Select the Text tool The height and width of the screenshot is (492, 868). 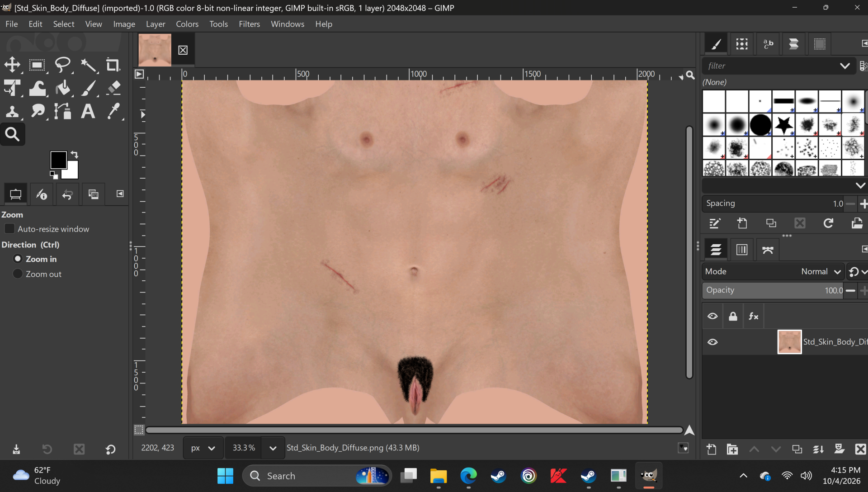click(x=88, y=111)
